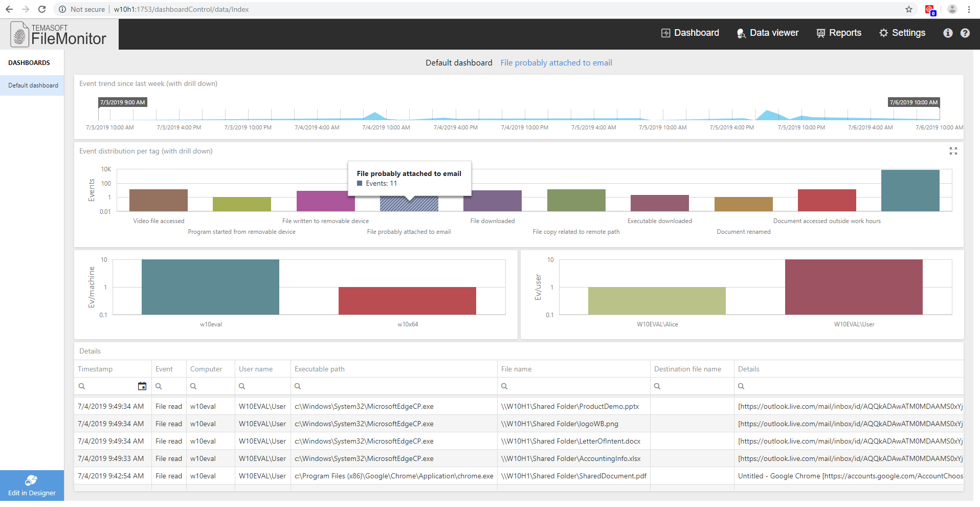Viewport: 980px width, 507px height.
Task: Select Default dashboard in sidebar
Action: point(33,85)
